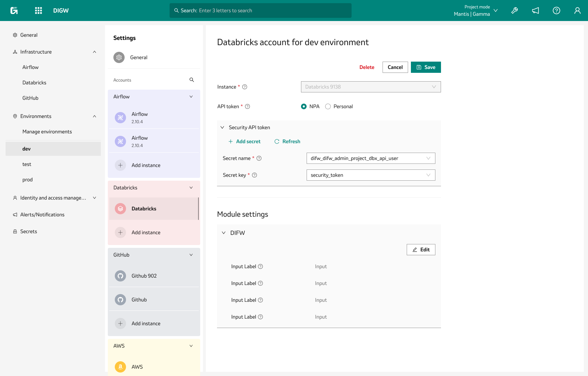Open the user profile icon

coord(577,11)
